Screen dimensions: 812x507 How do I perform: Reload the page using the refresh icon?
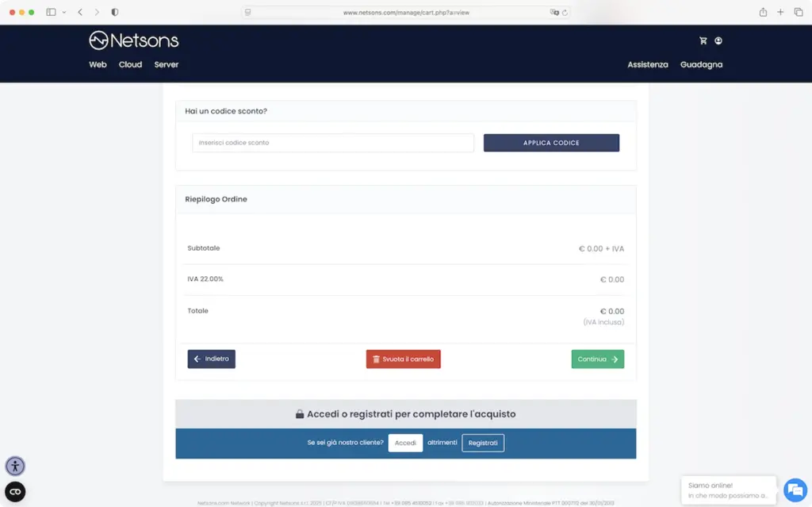pos(565,13)
